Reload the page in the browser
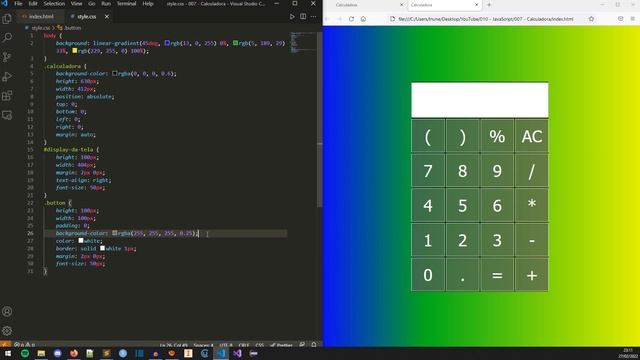Image resolution: width=640 pixels, height=360 pixels. [351, 19]
